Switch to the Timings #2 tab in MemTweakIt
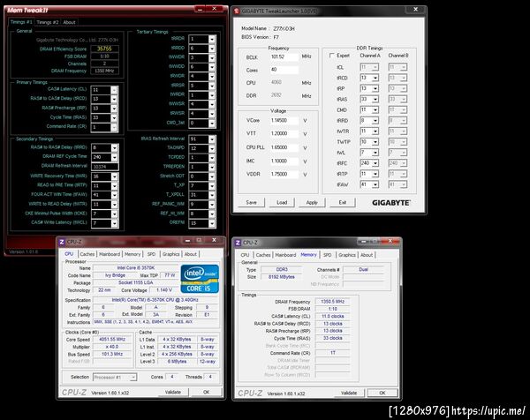This screenshot has height=420, width=530. pos(48,22)
